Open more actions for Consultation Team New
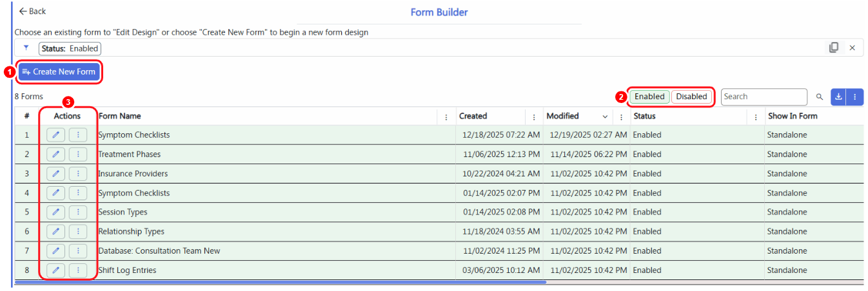This screenshot has height=291, width=868. click(x=78, y=251)
